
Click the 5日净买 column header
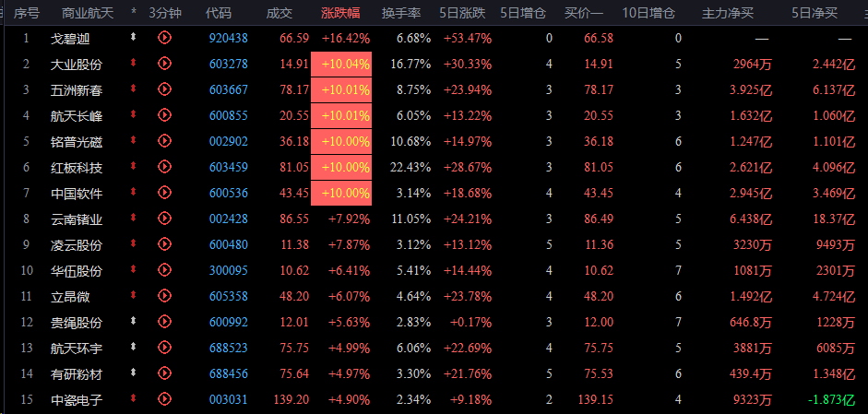tap(814, 13)
